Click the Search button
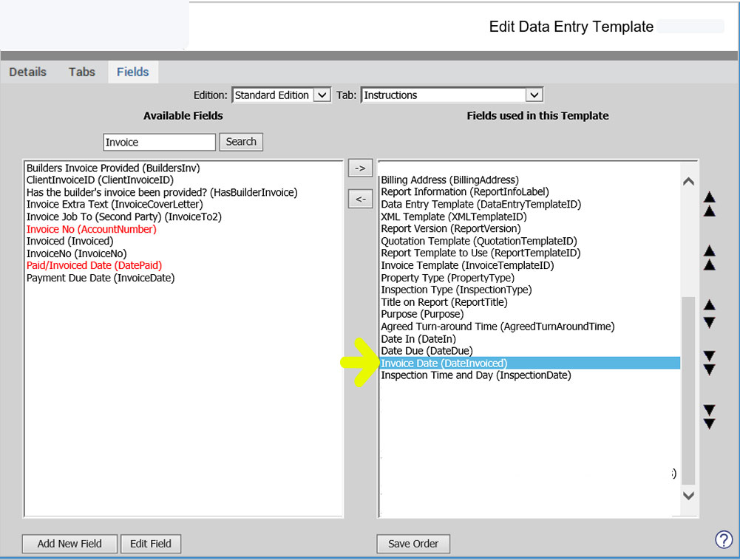The height and width of the screenshot is (560, 740). coord(241,142)
